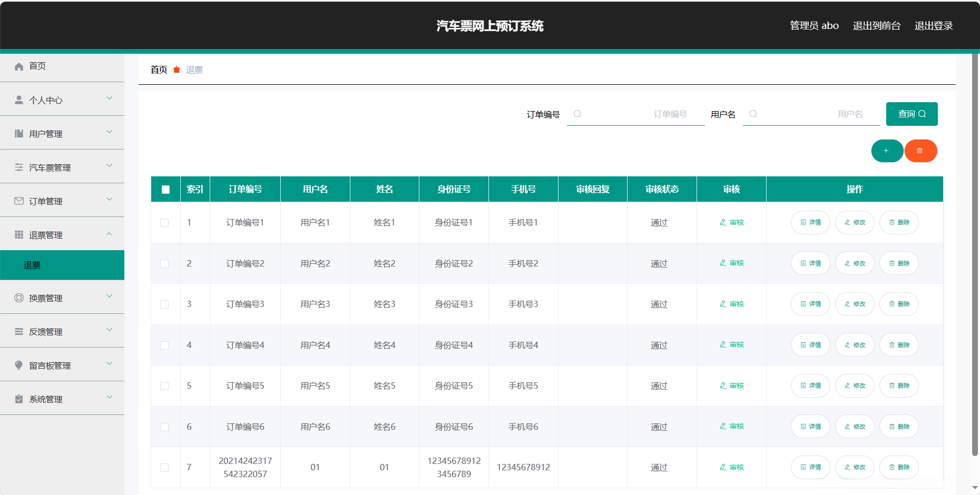Click the green plus add button
Screen dimensions: 980x495
[x=887, y=151]
